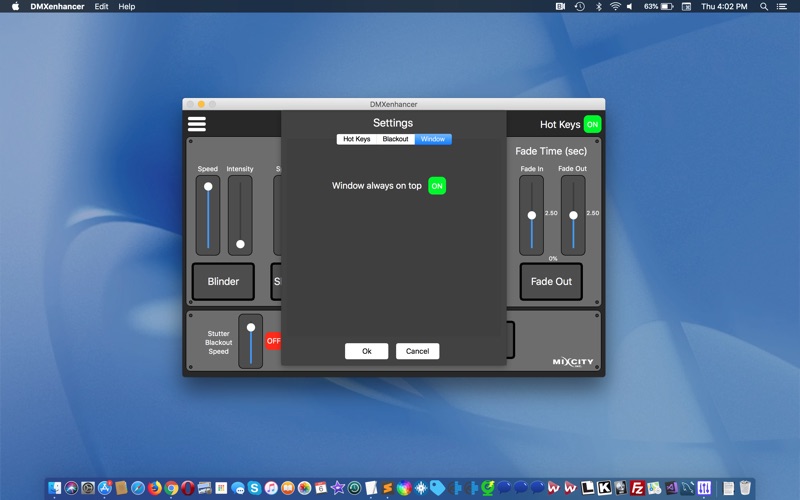Open the Trash in the Dock
Screen dimensions: 800x500
pyautogui.click(x=745, y=488)
